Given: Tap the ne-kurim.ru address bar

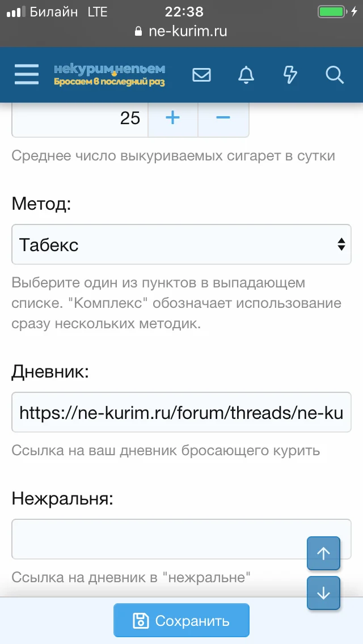Looking at the screenshot, I should [x=181, y=32].
